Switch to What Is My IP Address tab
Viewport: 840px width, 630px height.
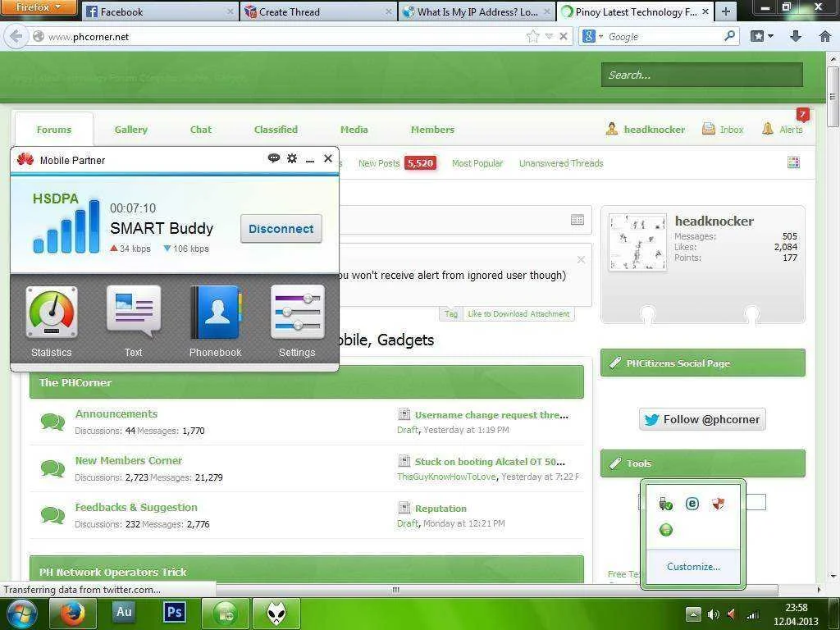(477, 11)
